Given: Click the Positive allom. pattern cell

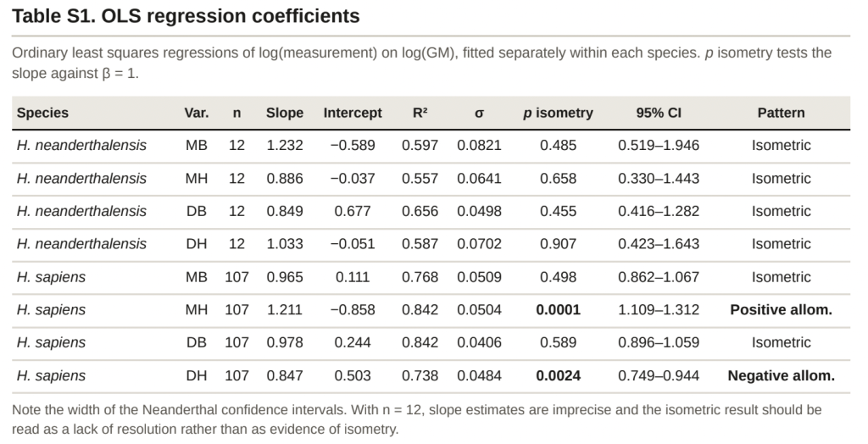Looking at the screenshot, I should tap(781, 310).
